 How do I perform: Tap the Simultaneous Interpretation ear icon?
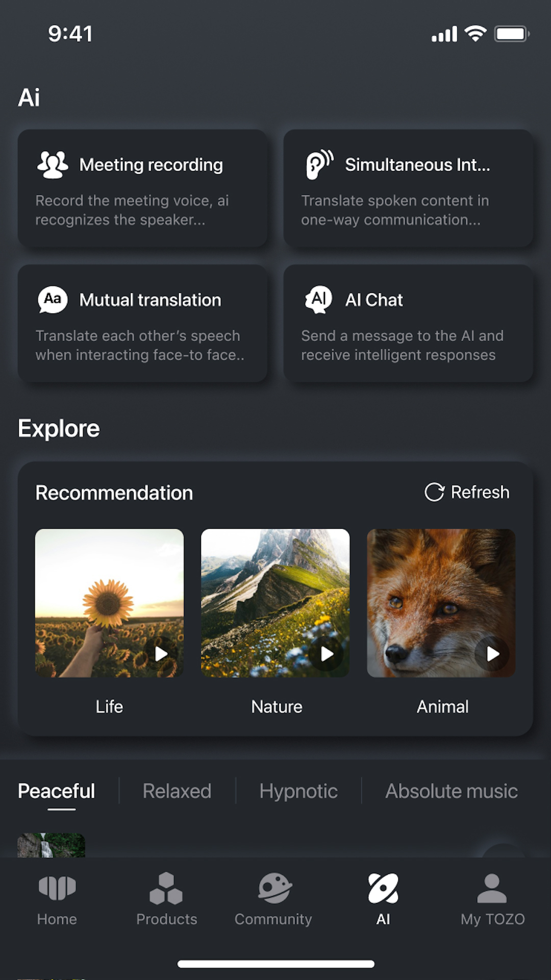(x=319, y=164)
